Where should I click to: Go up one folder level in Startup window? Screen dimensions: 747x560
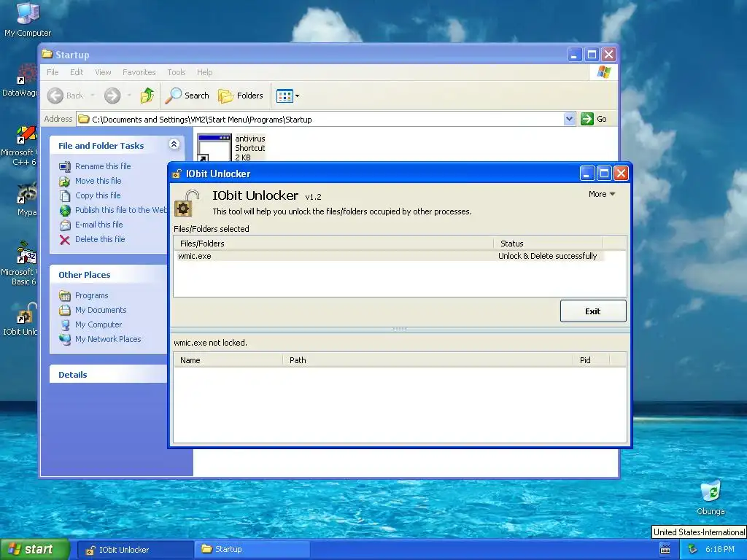click(147, 96)
